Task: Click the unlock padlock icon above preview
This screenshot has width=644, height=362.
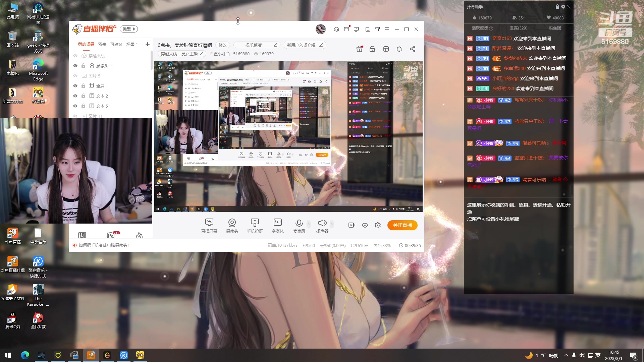Action: 372,49
